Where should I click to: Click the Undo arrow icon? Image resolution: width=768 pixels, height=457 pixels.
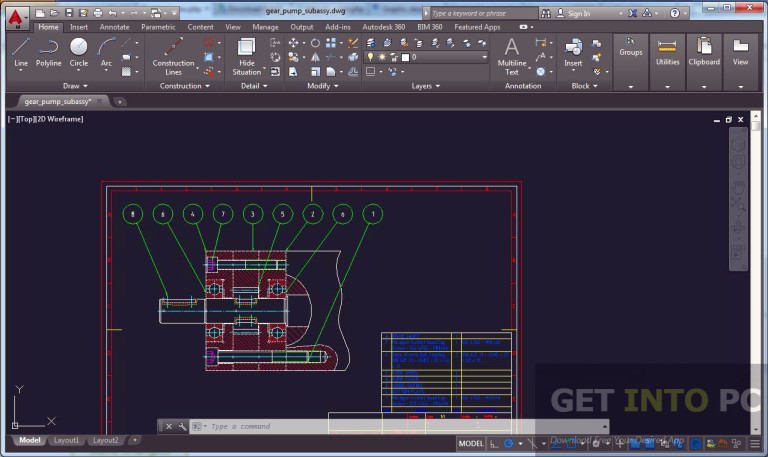point(112,13)
